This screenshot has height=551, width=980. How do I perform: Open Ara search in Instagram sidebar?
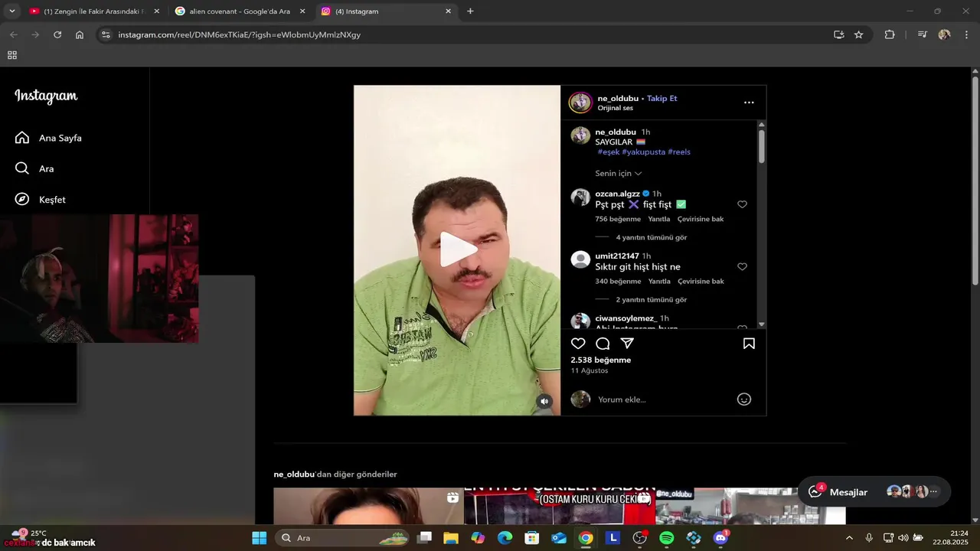pyautogui.click(x=34, y=168)
